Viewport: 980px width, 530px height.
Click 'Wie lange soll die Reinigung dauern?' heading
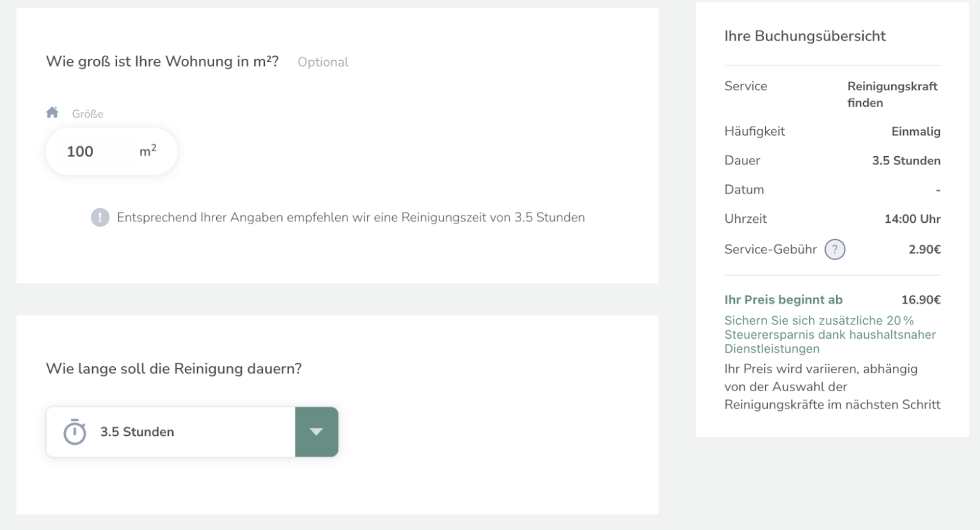(x=174, y=369)
